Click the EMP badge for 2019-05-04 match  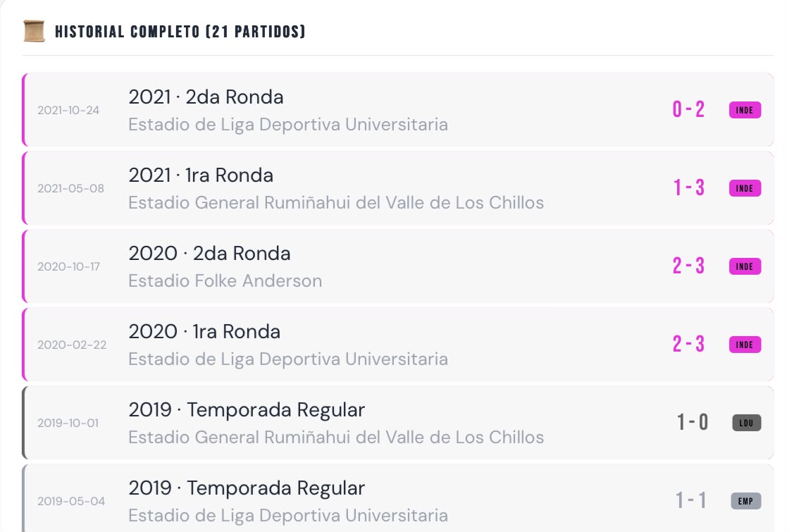coord(746,501)
